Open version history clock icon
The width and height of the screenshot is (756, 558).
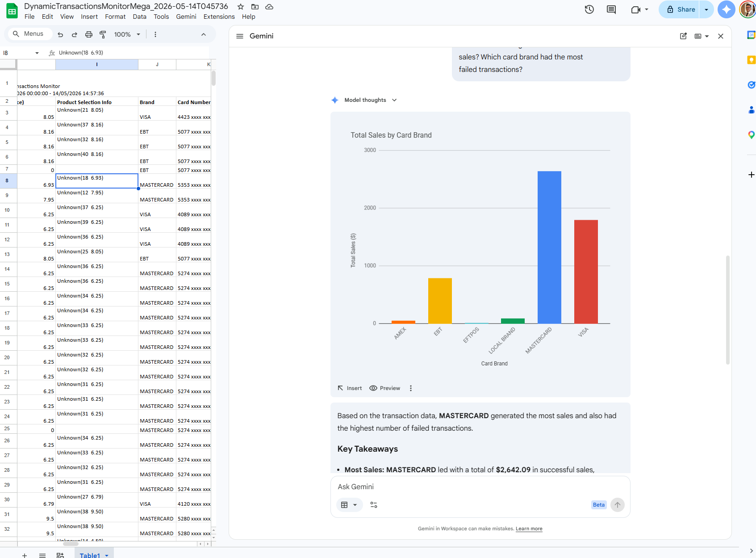[589, 9]
